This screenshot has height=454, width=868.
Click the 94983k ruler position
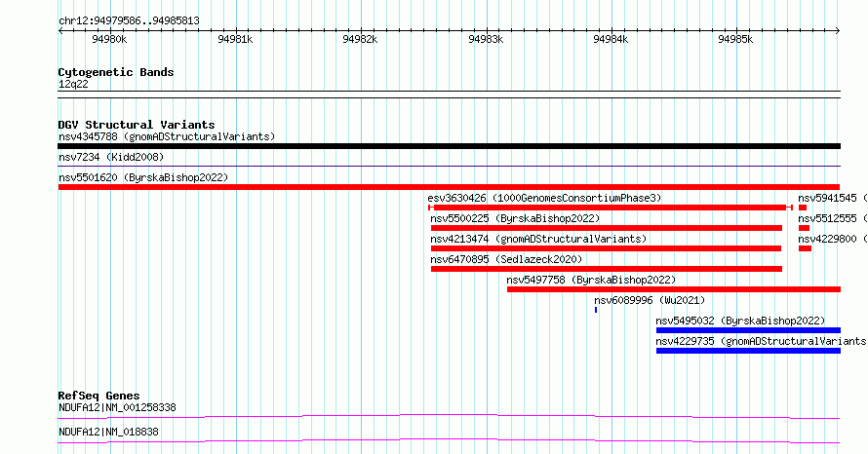(486, 39)
